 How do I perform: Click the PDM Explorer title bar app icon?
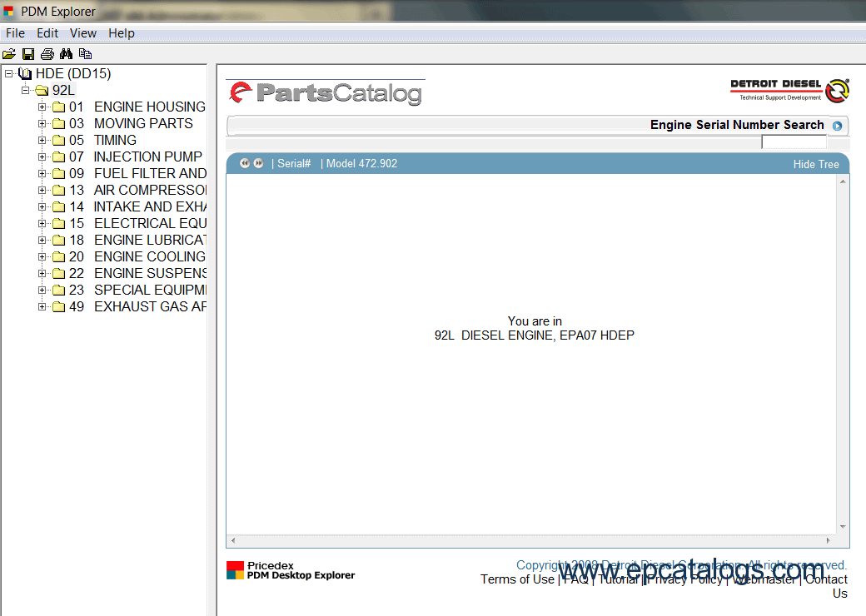[8, 11]
